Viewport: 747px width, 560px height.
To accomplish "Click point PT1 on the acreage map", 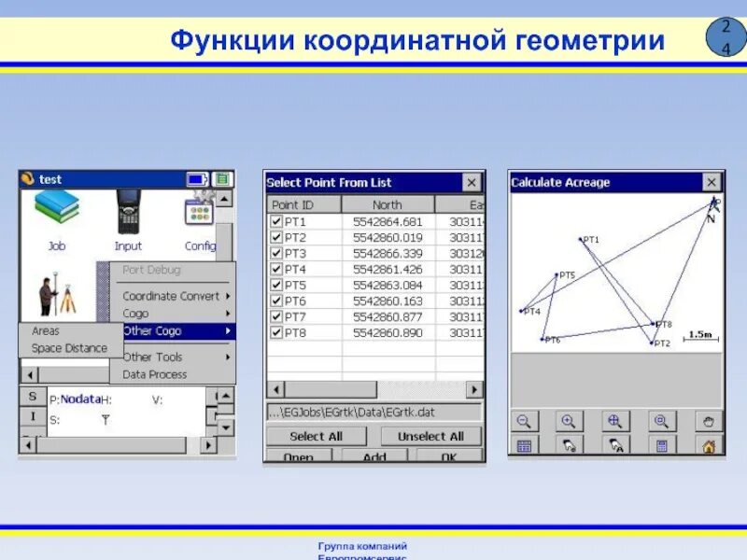I will pyautogui.click(x=581, y=239).
